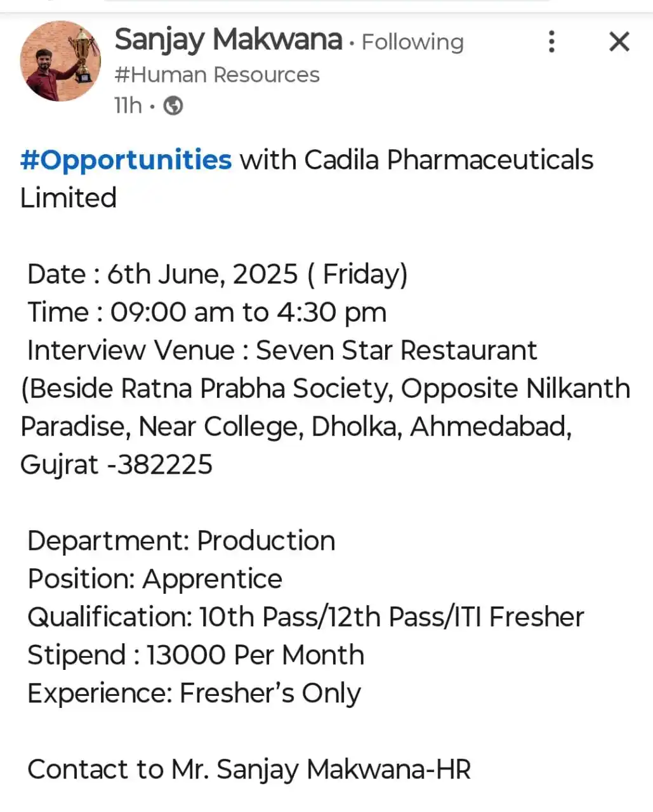Click the Position: Apprentice line

(x=155, y=579)
